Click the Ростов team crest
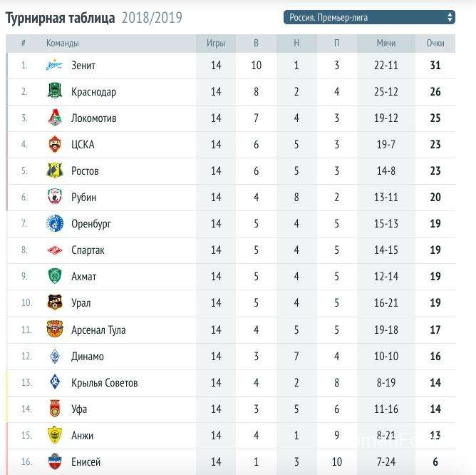The width and height of the screenshot is (476, 475). pos(55,170)
